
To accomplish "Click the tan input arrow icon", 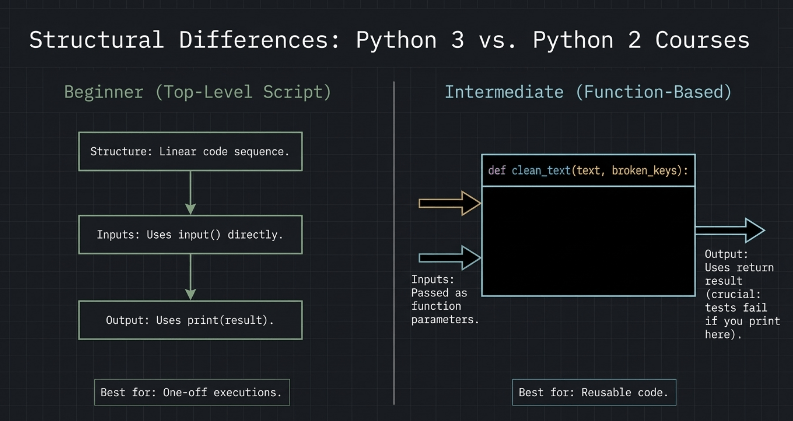I will [449, 203].
